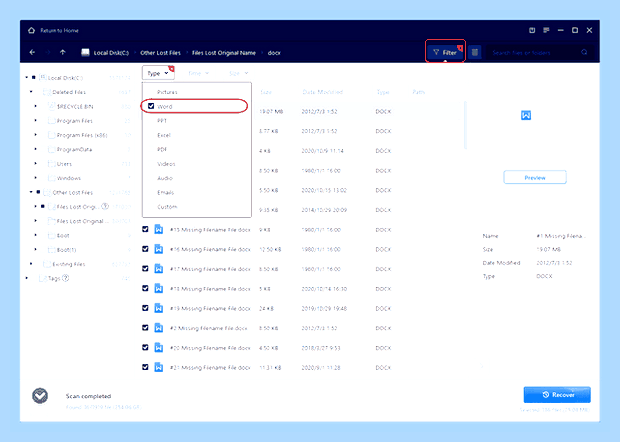
Task: Select the Boot(1) folder in tree
Action: coord(66,250)
